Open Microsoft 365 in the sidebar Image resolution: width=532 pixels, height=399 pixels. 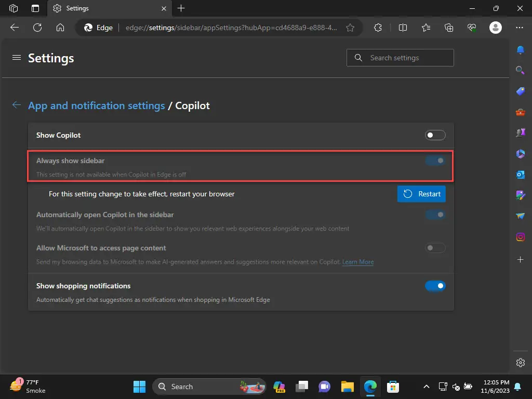(520, 153)
